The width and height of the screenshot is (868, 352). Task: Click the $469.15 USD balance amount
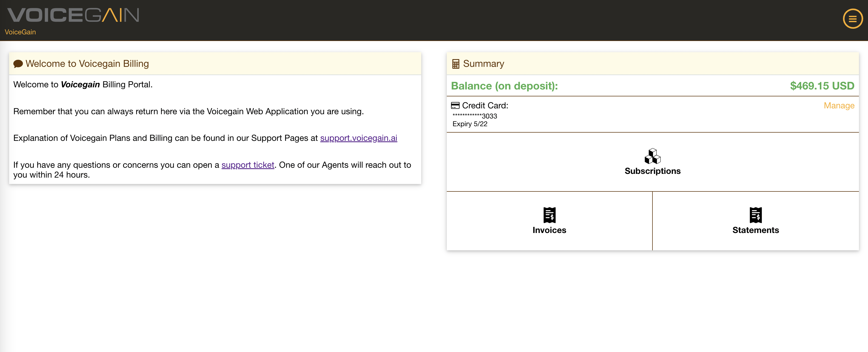tap(822, 86)
